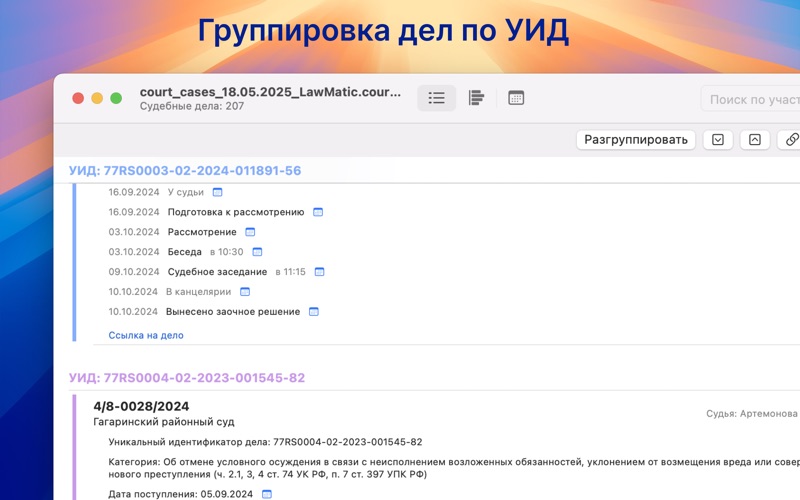
Task: Switch to list view mode
Action: 436,98
